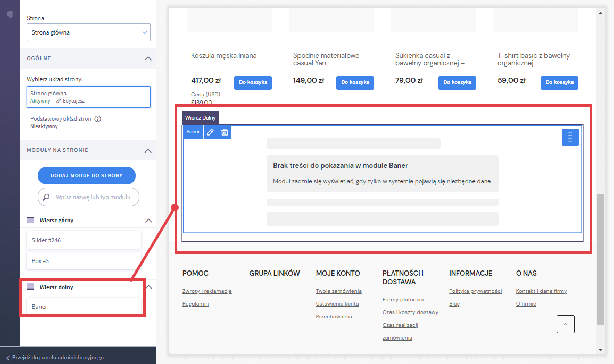Click the Wiersz górny row layout icon
The width and height of the screenshot is (614, 364).
coord(30,220)
